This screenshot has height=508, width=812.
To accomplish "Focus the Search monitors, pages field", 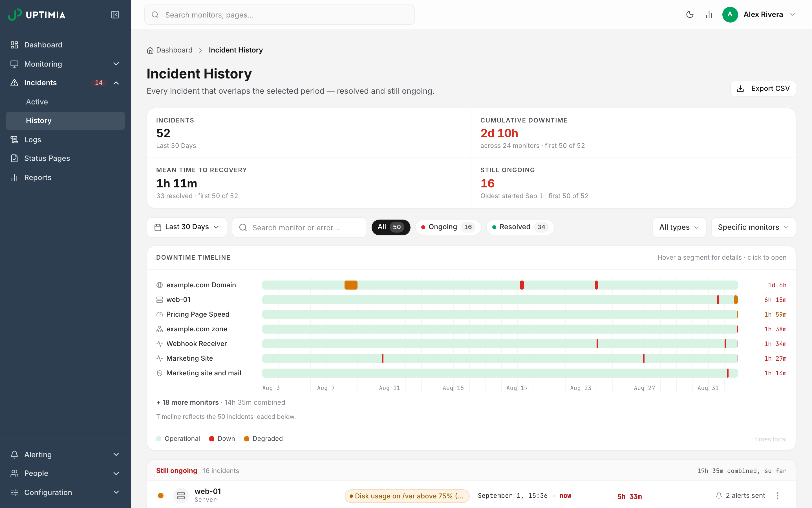I will (x=279, y=15).
